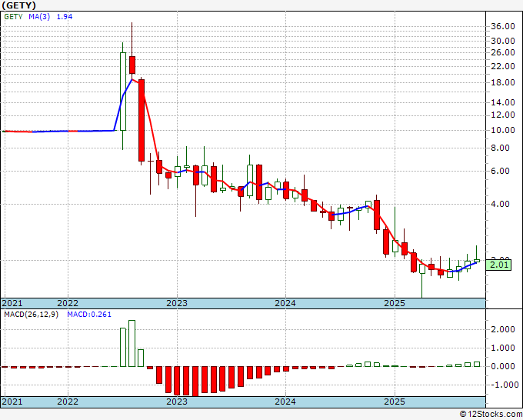Click the (GETY) chart title

(18, 5)
